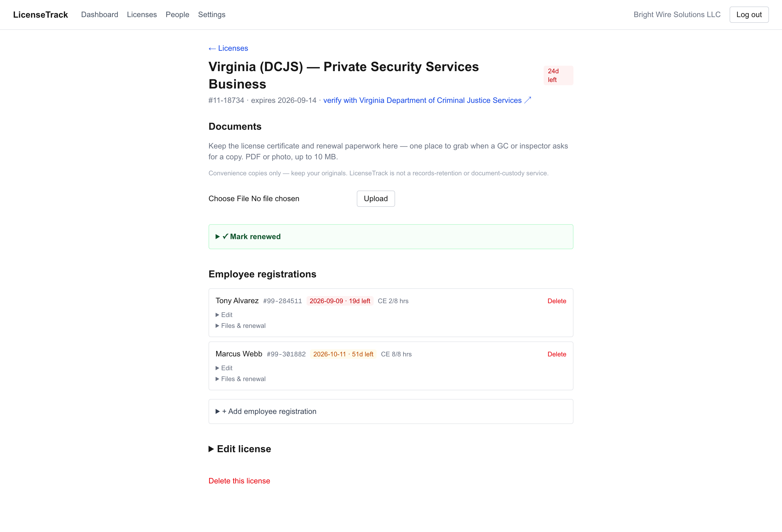Click license number #11-18734
Screen dimensions: 782x532
coord(226,100)
